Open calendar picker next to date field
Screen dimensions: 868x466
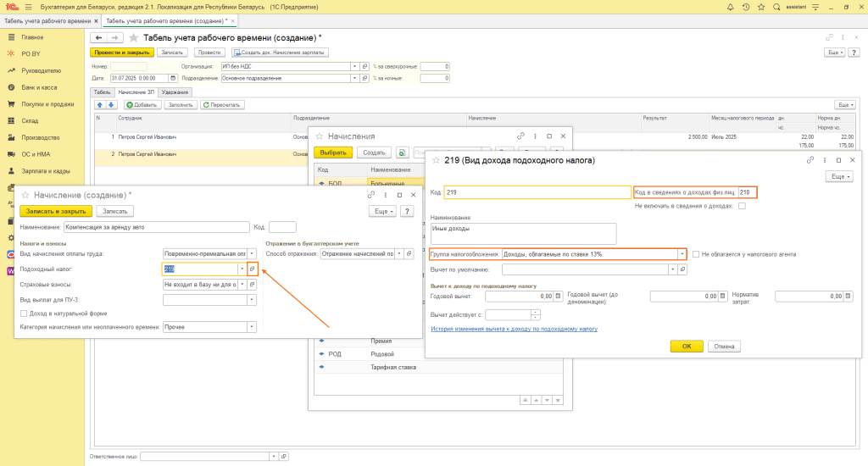(173, 78)
